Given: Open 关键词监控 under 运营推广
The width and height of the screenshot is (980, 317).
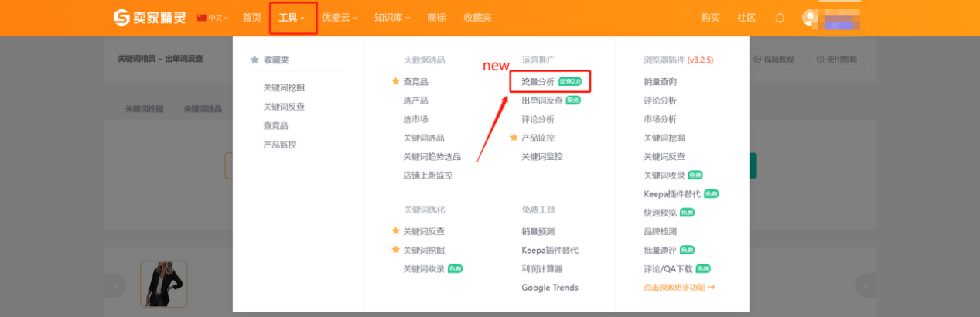Looking at the screenshot, I should tap(542, 157).
